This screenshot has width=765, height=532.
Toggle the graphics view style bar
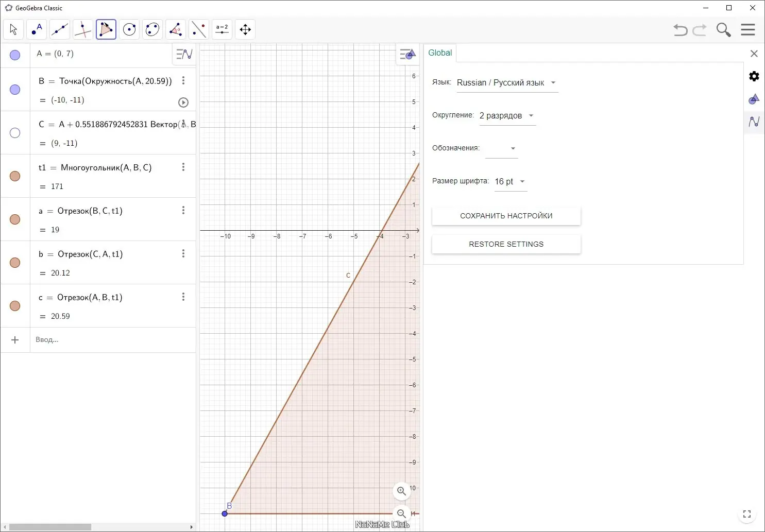[x=407, y=54]
